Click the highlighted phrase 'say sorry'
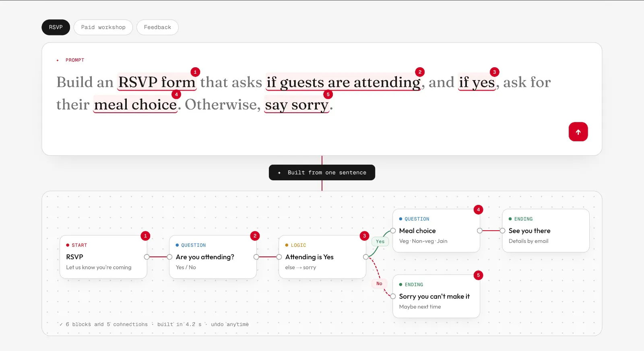This screenshot has height=351, width=644. coord(297,105)
